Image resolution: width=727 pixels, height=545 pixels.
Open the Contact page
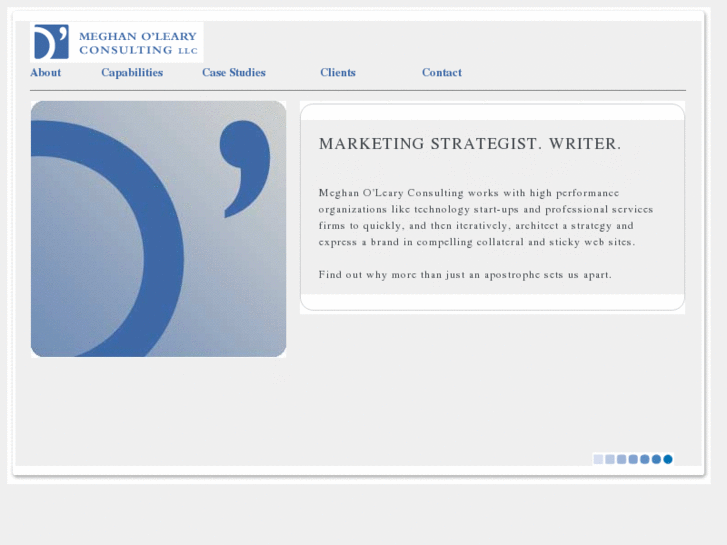(x=441, y=72)
